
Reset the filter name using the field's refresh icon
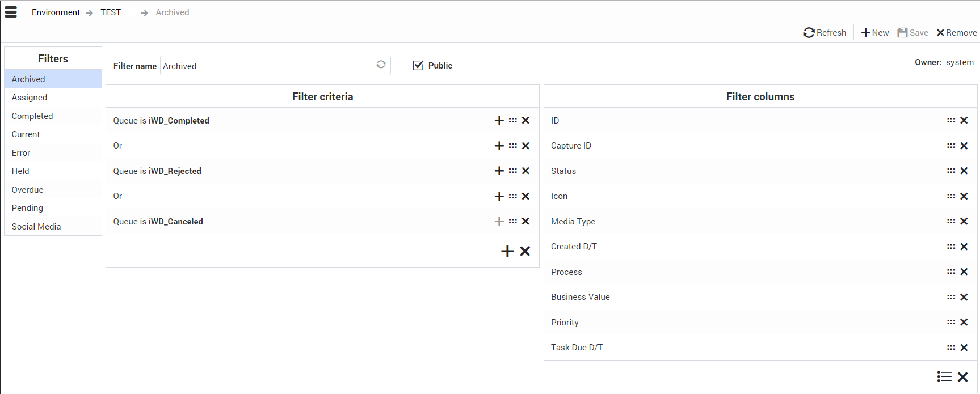point(381,65)
